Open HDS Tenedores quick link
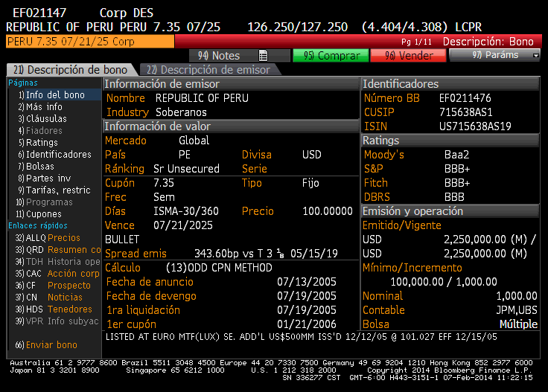The height and width of the screenshot is (392, 548). (x=58, y=309)
